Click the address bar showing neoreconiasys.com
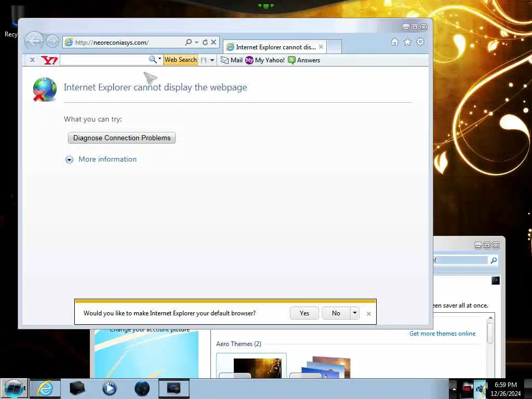 click(124, 43)
